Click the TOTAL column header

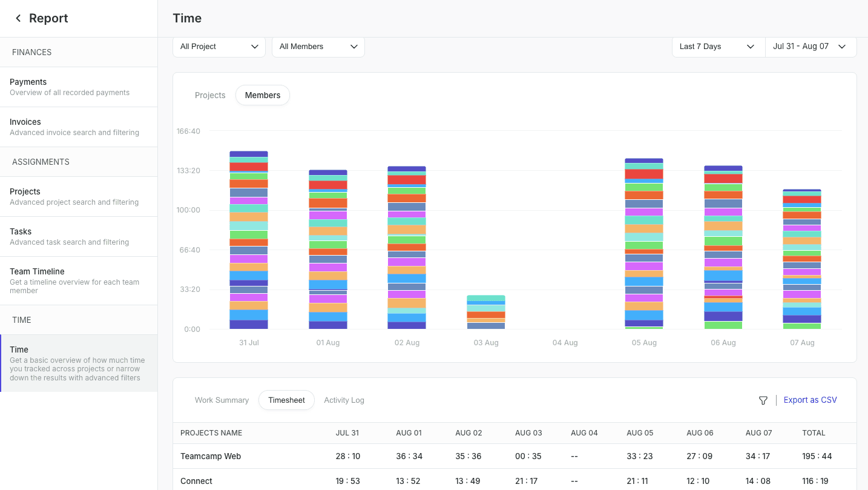pyautogui.click(x=814, y=433)
